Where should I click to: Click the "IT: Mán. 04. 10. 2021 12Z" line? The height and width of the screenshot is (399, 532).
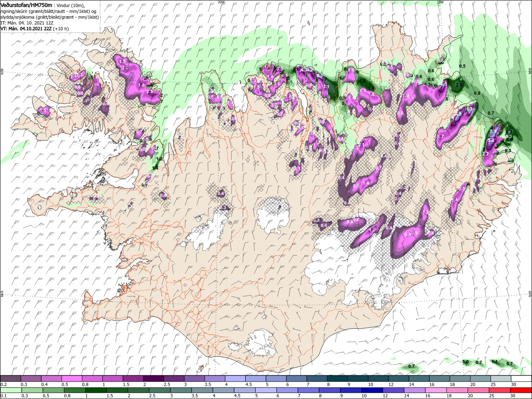[x=27, y=22]
